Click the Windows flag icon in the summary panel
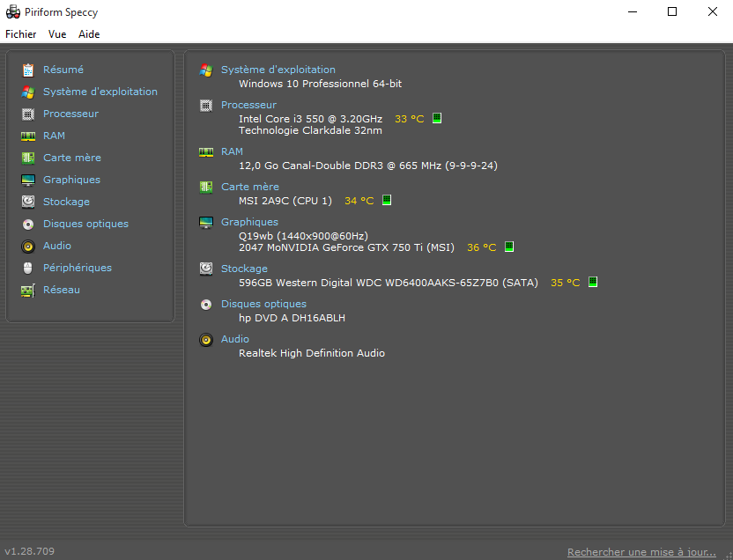Viewport: 733px width, 560px height. (x=206, y=70)
